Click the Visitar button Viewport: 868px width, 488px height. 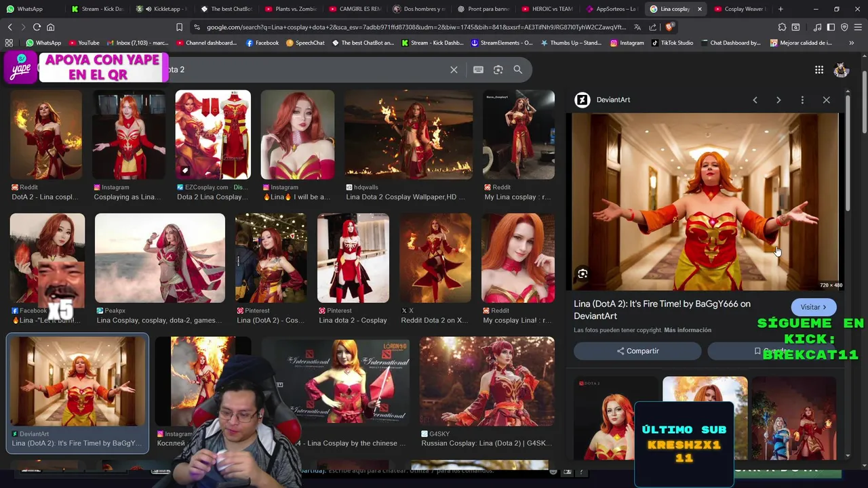point(813,307)
